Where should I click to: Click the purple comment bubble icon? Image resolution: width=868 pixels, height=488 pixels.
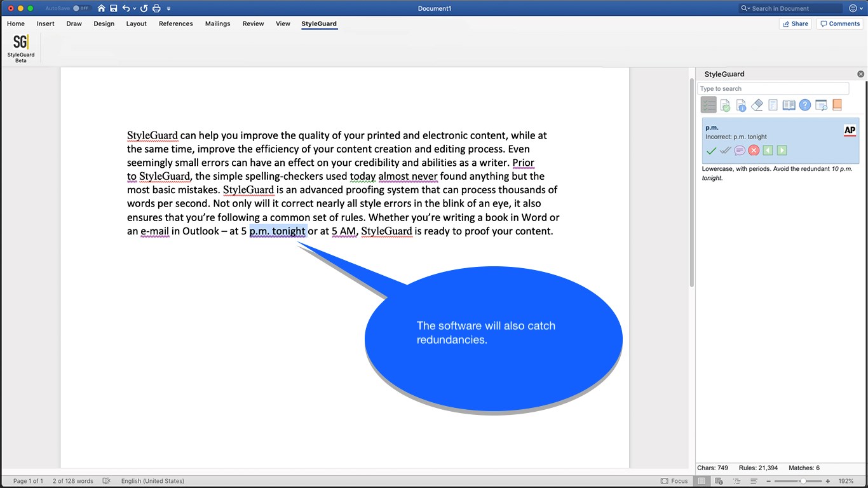[x=740, y=151]
